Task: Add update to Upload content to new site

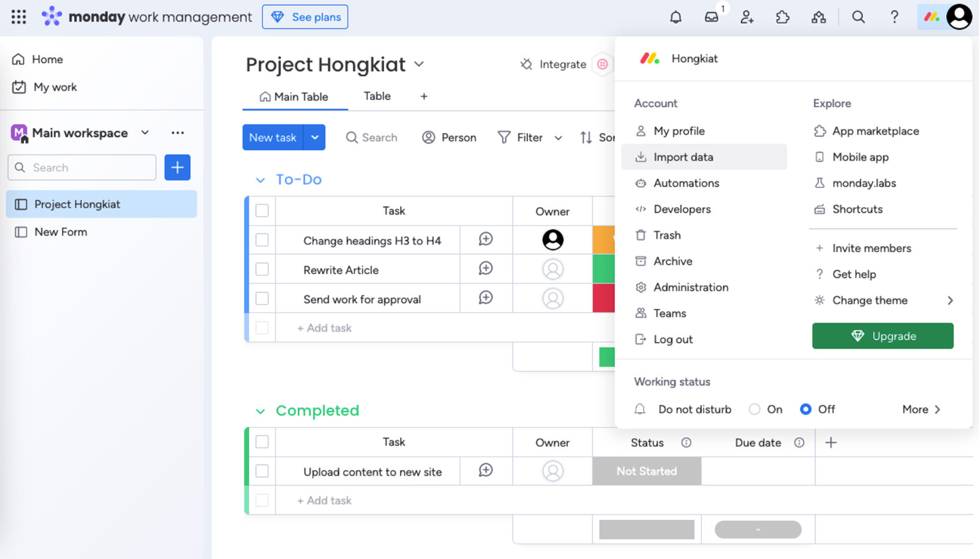Action: pos(486,470)
